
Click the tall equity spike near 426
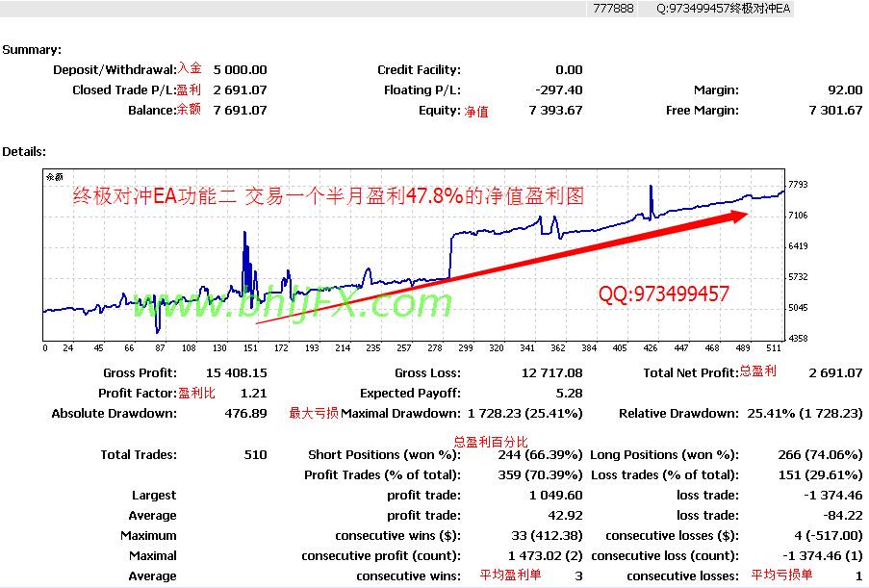pyautogui.click(x=652, y=202)
